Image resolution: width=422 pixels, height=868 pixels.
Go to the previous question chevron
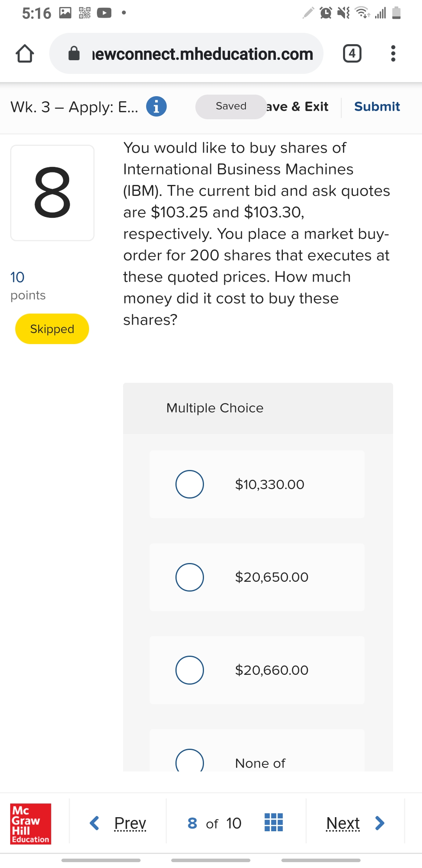pos(94,823)
